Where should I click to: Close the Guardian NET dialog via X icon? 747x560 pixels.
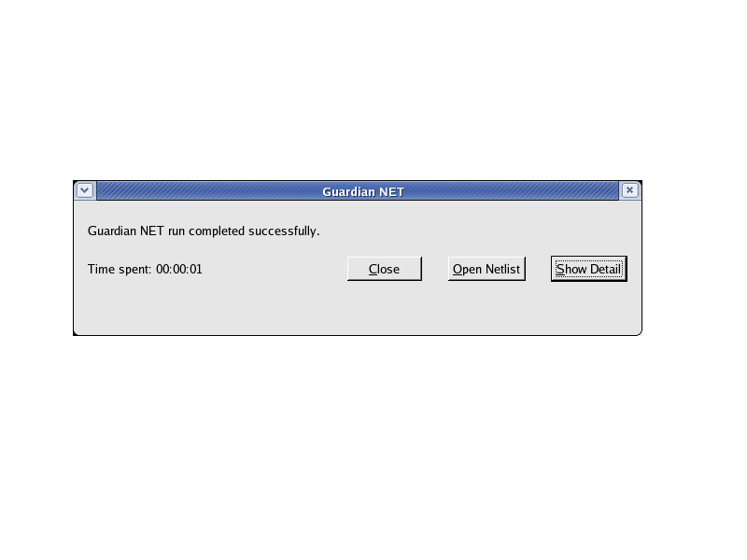629,190
